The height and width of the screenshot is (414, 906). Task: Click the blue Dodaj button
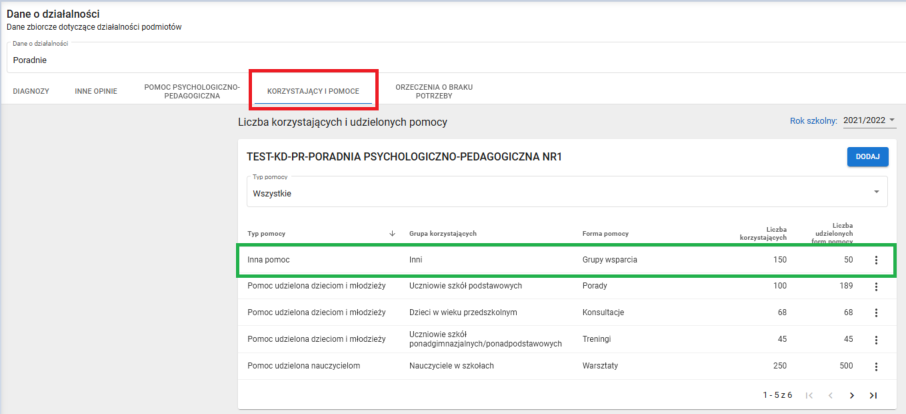pyautogui.click(x=866, y=156)
